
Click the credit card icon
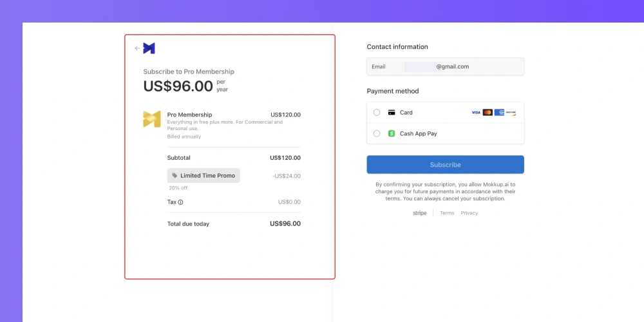(x=392, y=113)
